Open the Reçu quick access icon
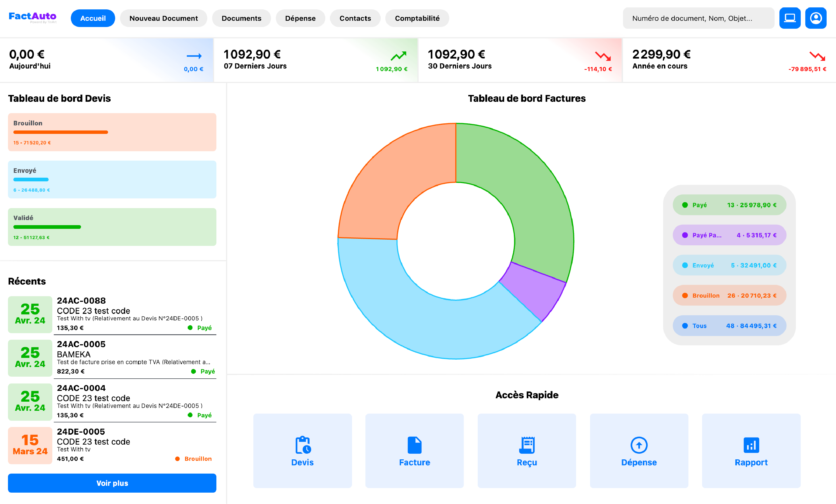 pyautogui.click(x=527, y=445)
